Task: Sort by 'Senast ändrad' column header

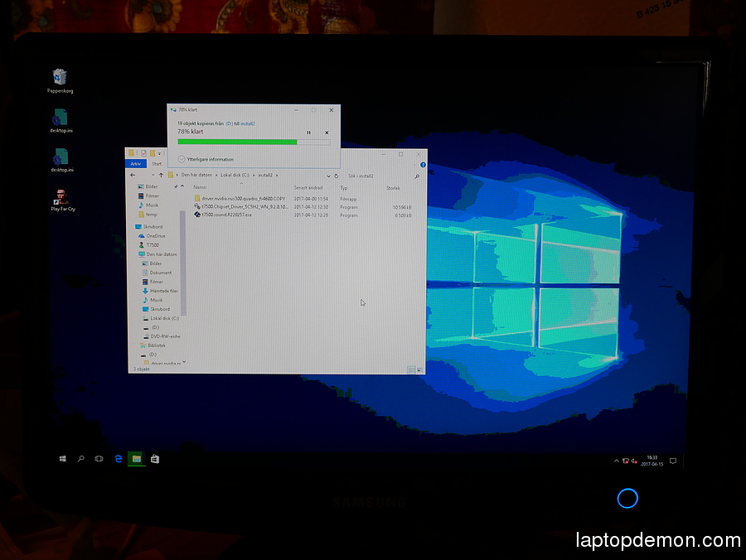Action: point(308,188)
